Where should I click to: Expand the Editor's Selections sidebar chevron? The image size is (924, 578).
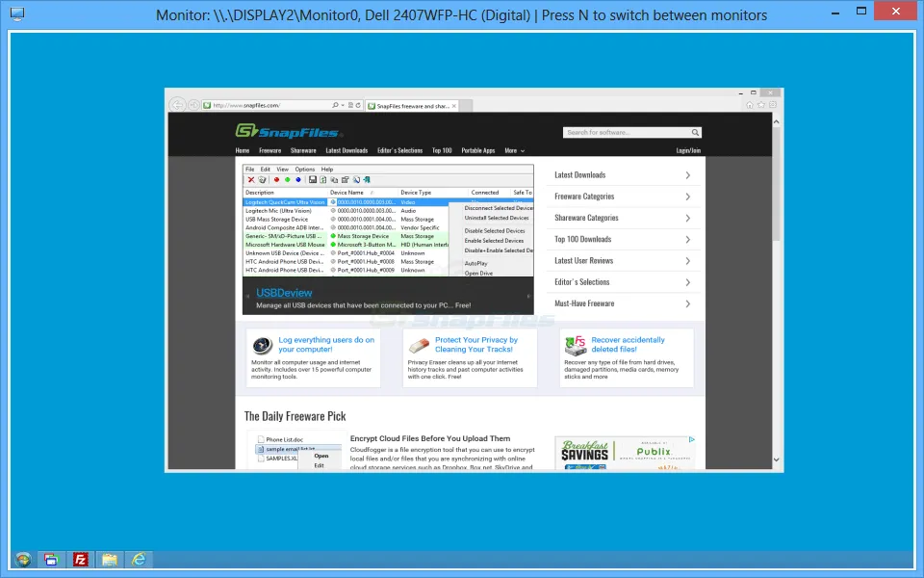(x=687, y=282)
